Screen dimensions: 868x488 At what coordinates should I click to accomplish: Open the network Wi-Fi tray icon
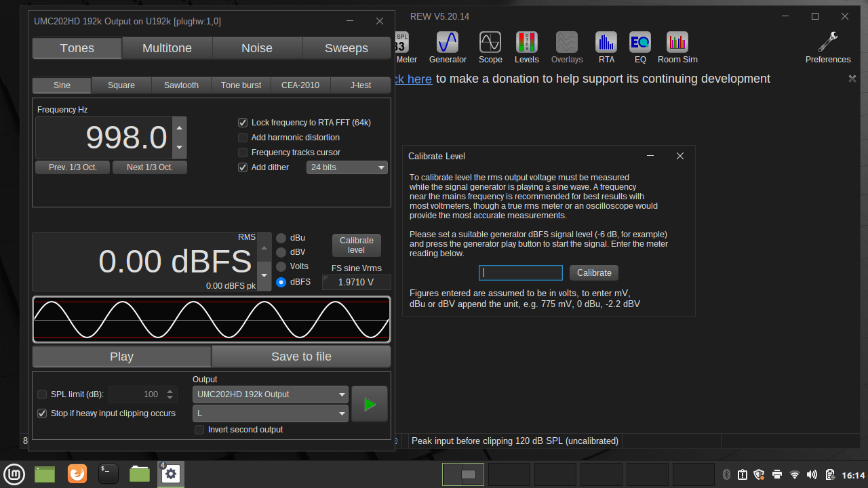click(795, 474)
